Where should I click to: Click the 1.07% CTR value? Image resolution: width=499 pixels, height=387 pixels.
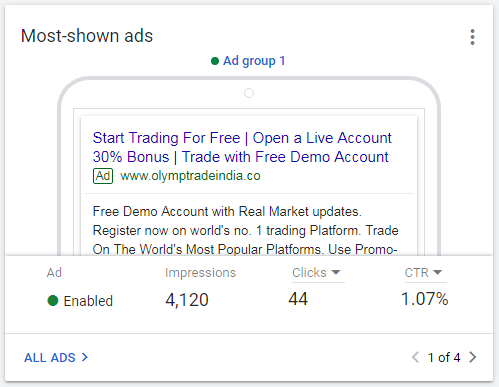425,299
